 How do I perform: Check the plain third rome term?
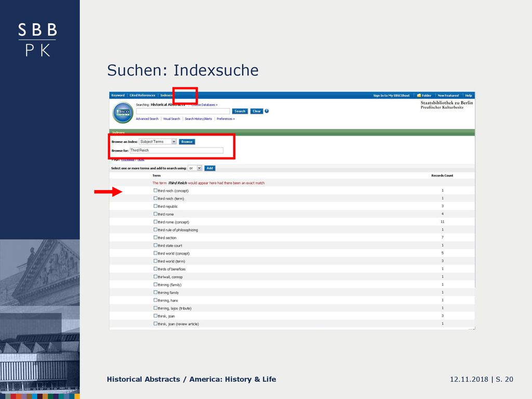tap(155, 214)
